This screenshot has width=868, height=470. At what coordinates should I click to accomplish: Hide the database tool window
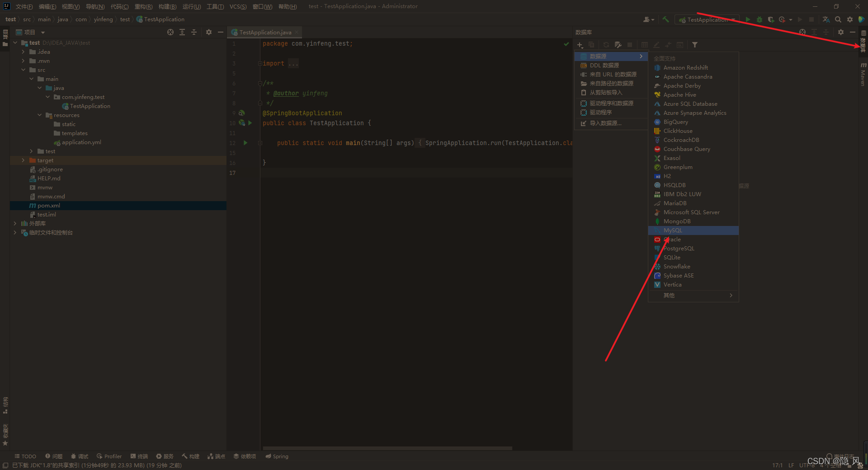pos(853,32)
